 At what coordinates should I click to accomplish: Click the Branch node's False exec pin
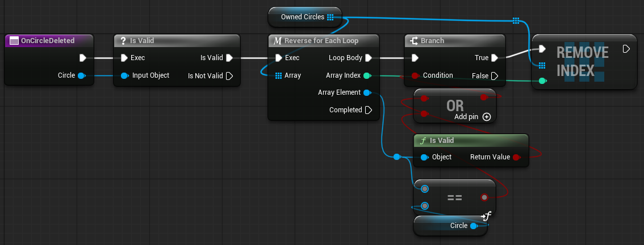495,76
